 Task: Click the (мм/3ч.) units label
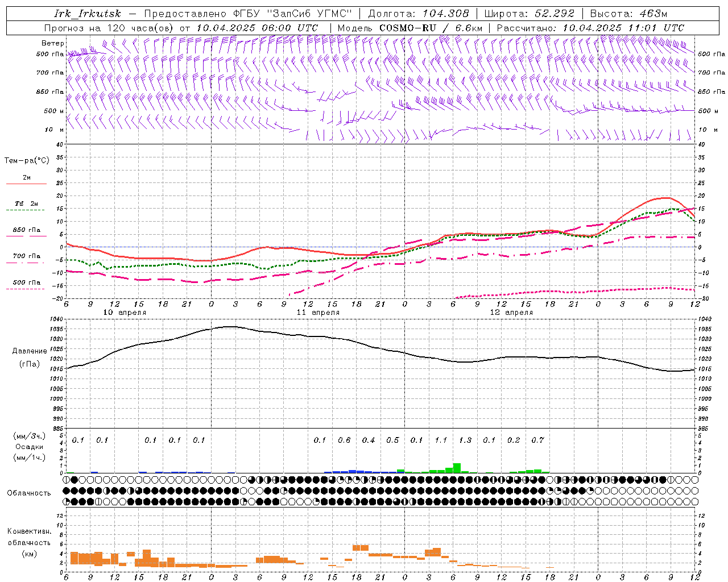[30, 436]
